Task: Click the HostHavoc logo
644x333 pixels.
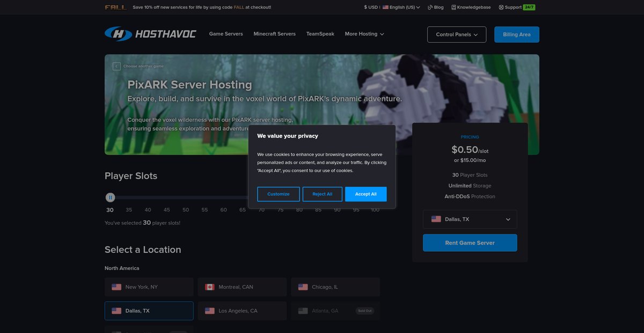Action: click(x=150, y=34)
